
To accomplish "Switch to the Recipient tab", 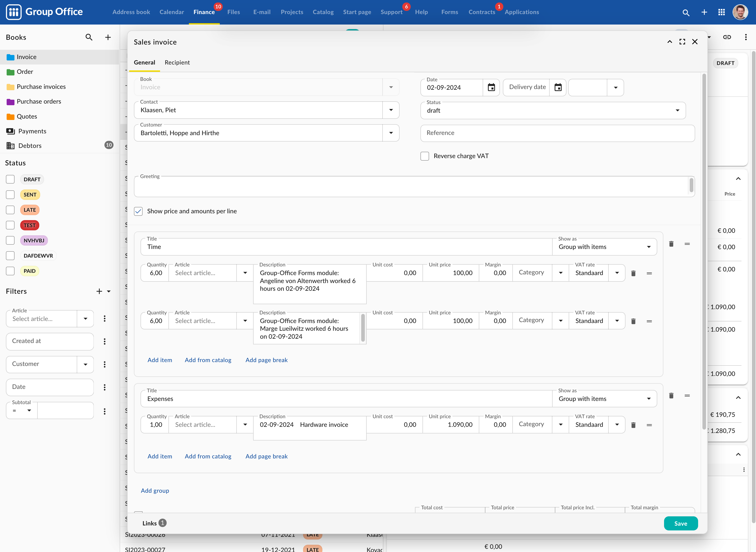I will point(177,62).
